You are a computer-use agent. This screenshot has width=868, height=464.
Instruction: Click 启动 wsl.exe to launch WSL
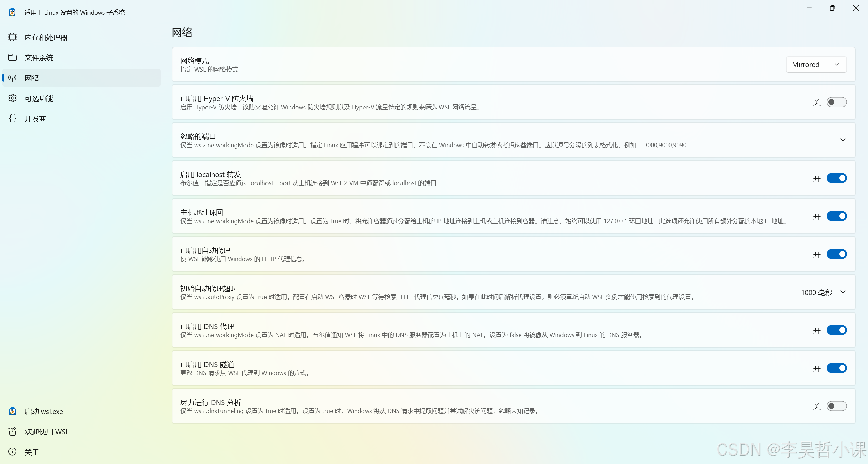pos(43,411)
